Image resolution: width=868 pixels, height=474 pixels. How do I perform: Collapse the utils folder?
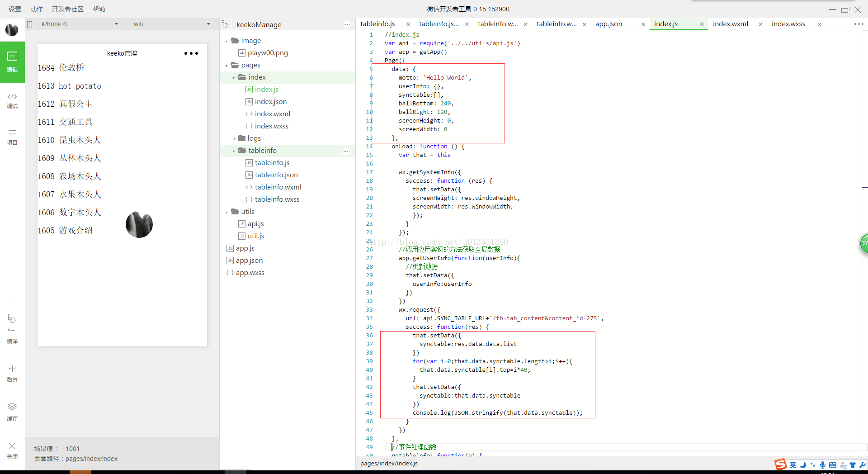pyautogui.click(x=226, y=212)
